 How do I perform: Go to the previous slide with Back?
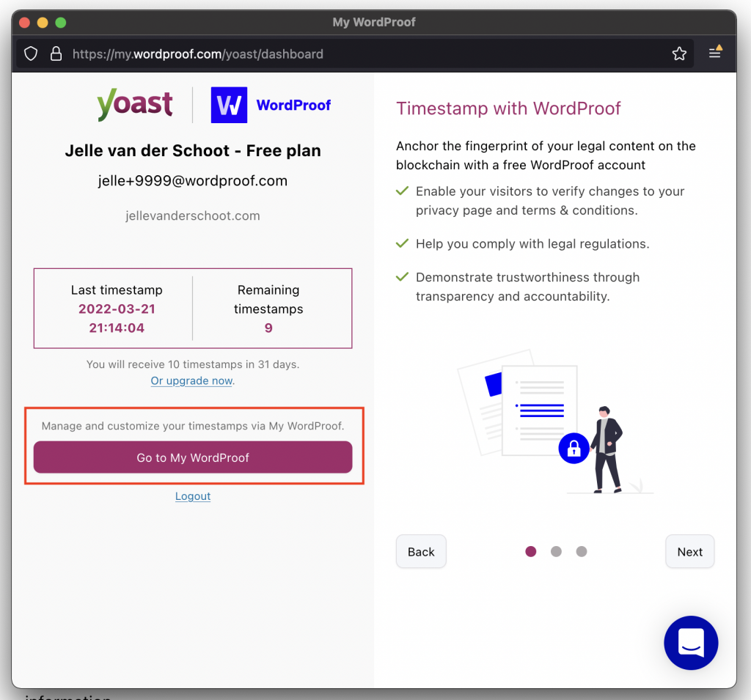tap(421, 552)
